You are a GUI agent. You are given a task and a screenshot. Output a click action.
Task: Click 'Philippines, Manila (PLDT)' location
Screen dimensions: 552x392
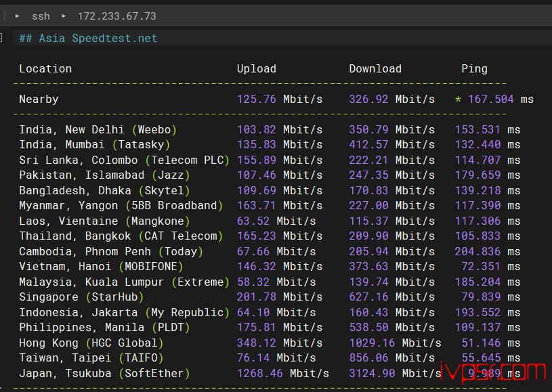tap(104, 328)
